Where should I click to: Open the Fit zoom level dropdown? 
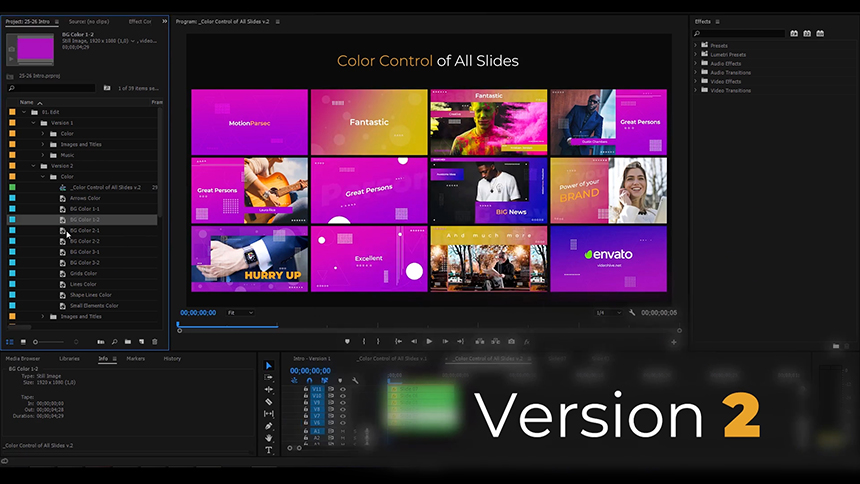(238, 313)
